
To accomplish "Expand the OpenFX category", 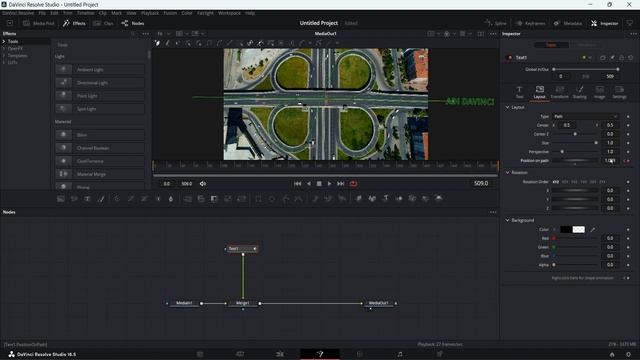I will click(4, 48).
